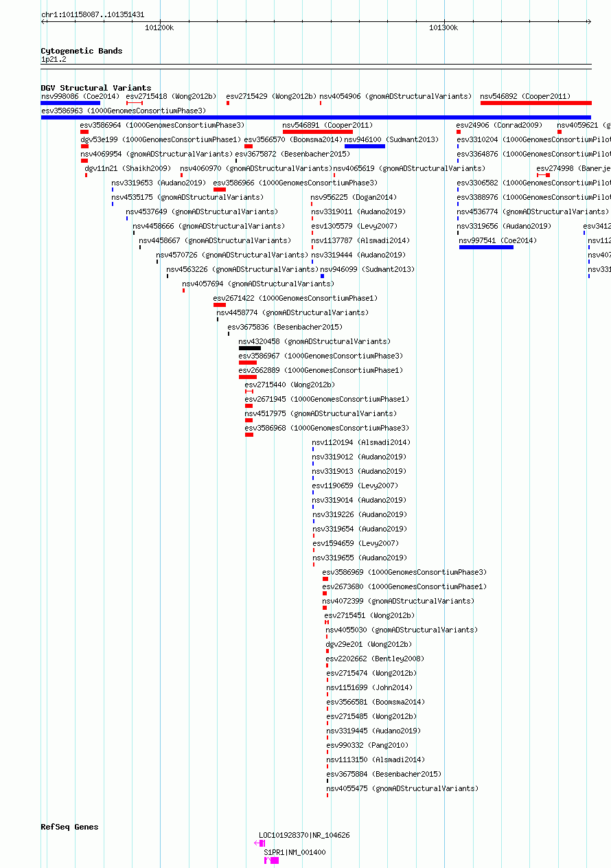Open esv2715440 (Wong2012b) variant

pyautogui.click(x=290, y=385)
